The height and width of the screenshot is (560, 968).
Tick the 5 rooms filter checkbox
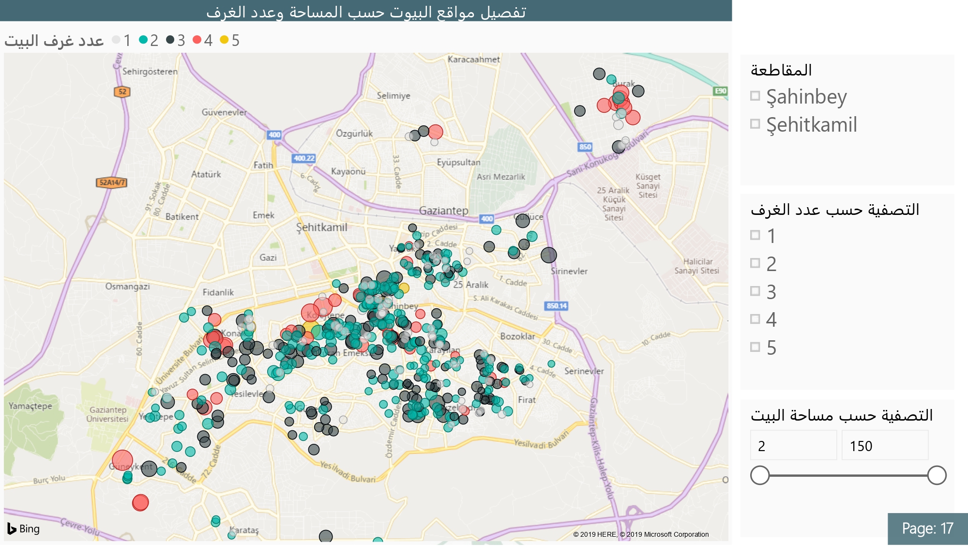click(755, 347)
